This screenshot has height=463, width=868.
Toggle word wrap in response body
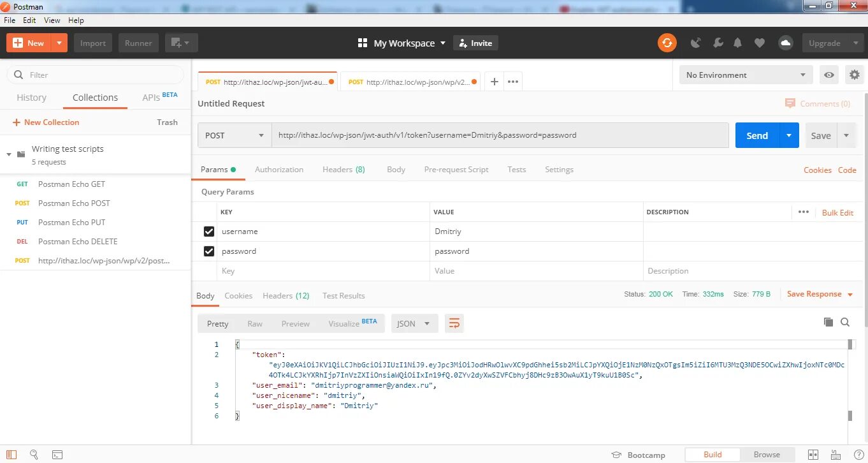[x=454, y=323]
